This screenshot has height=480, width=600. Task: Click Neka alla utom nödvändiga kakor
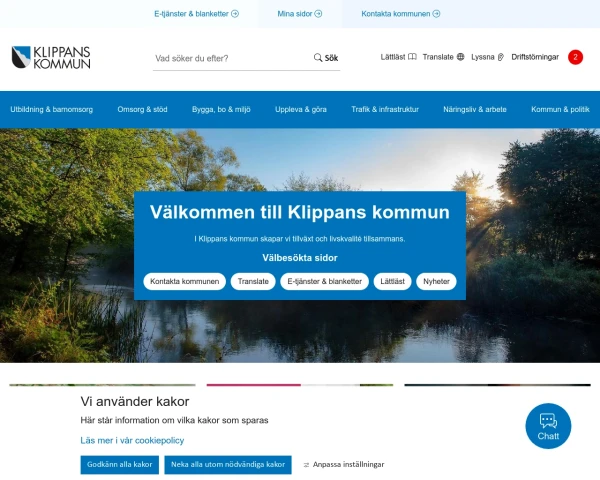point(228,465)
